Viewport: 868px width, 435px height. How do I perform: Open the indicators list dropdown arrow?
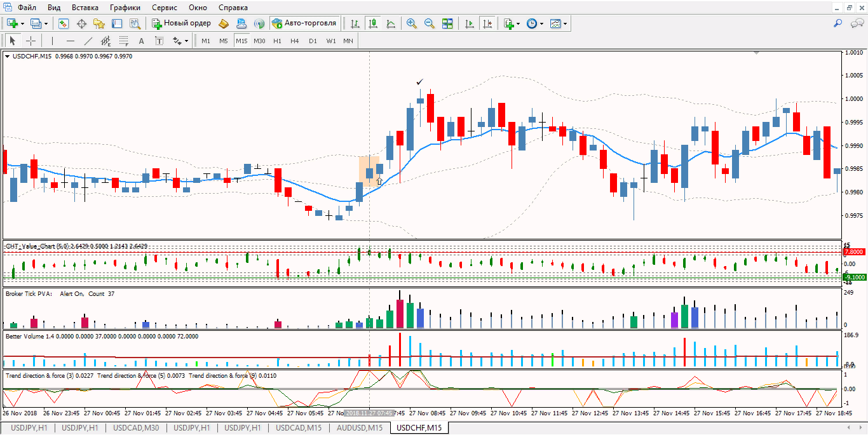click(518, 23)
